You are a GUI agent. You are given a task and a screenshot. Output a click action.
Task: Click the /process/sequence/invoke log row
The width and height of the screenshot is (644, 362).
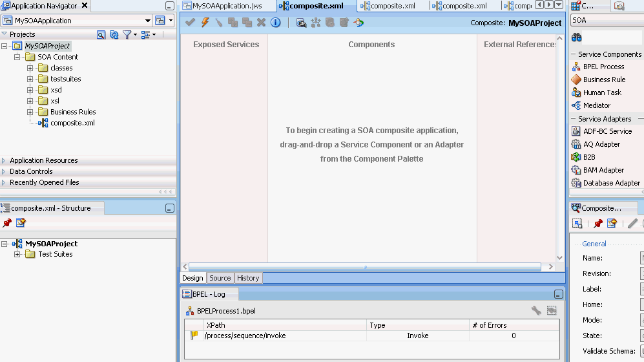245,335
